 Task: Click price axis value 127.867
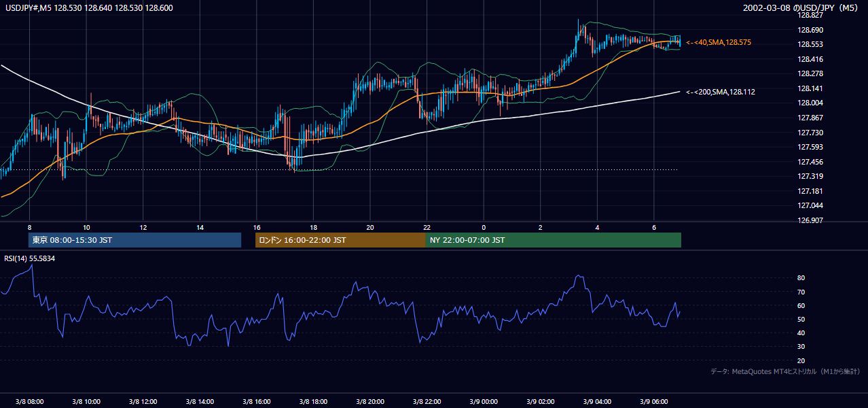810,118
